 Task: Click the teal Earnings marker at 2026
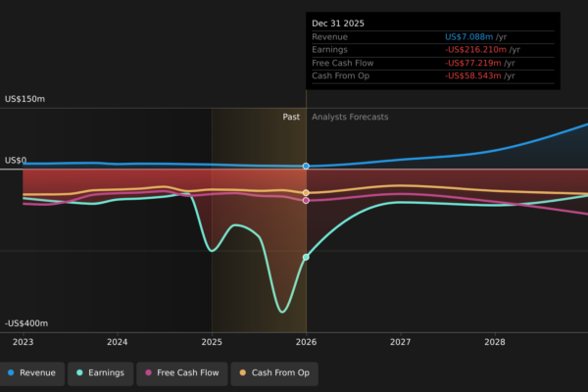click(306, 257)
